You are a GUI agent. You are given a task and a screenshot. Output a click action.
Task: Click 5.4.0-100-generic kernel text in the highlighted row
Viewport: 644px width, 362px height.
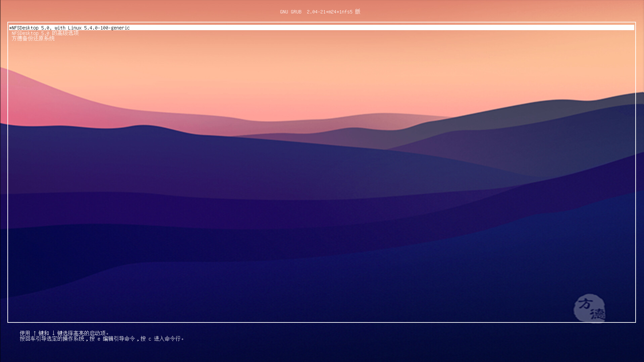tap(107, 28)
